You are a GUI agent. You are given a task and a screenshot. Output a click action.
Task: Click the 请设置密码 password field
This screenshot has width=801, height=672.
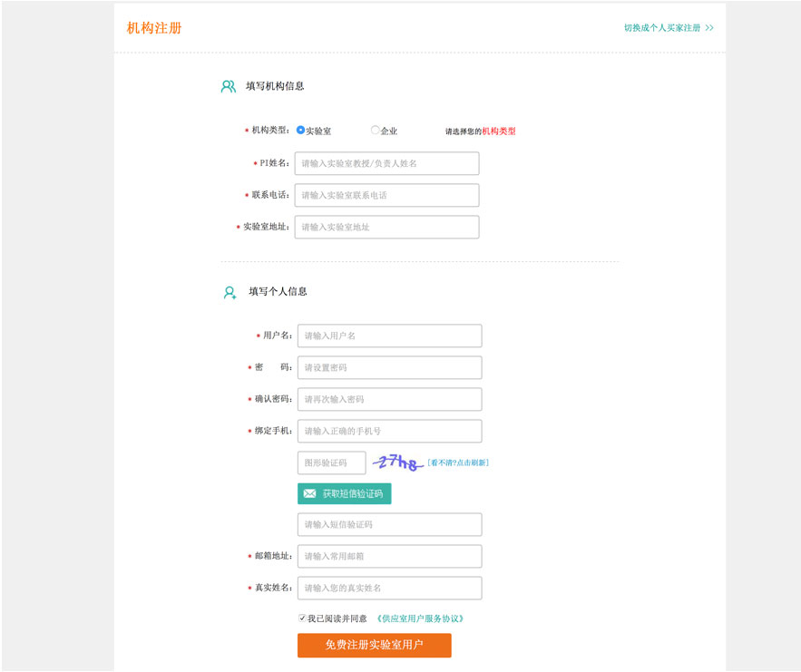(x=389, y=367)
